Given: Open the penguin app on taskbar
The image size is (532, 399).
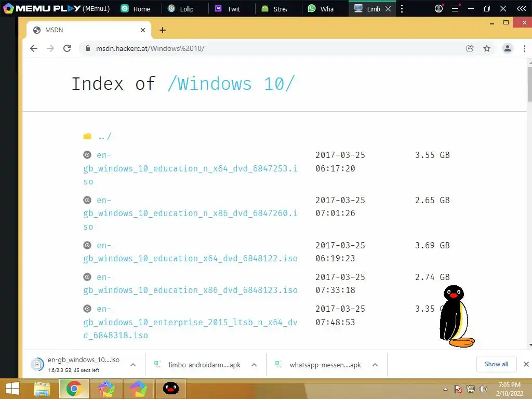Looking at the screenshot, I should pos(170,389).
